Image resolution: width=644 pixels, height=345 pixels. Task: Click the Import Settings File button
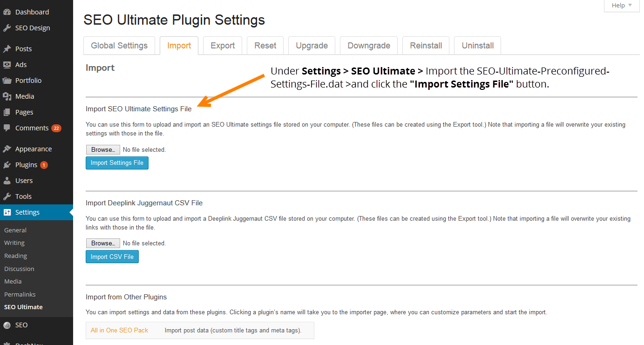117,163
